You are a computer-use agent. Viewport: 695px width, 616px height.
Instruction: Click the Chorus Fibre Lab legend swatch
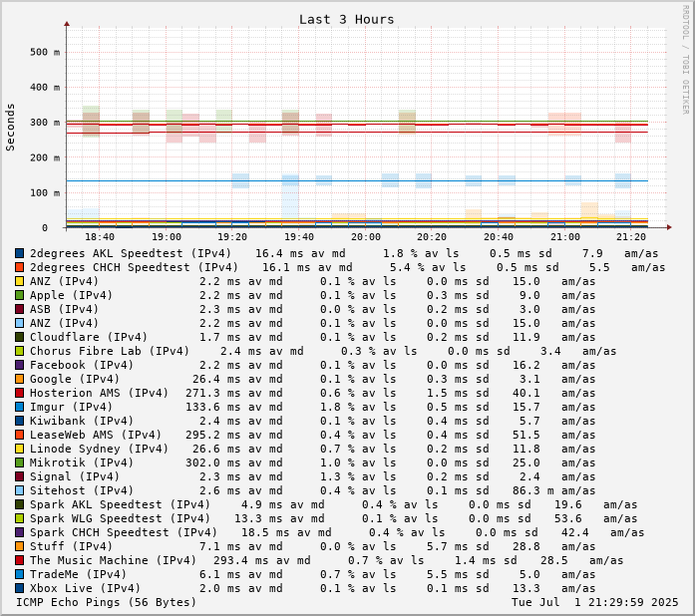[x=19, y=351]
